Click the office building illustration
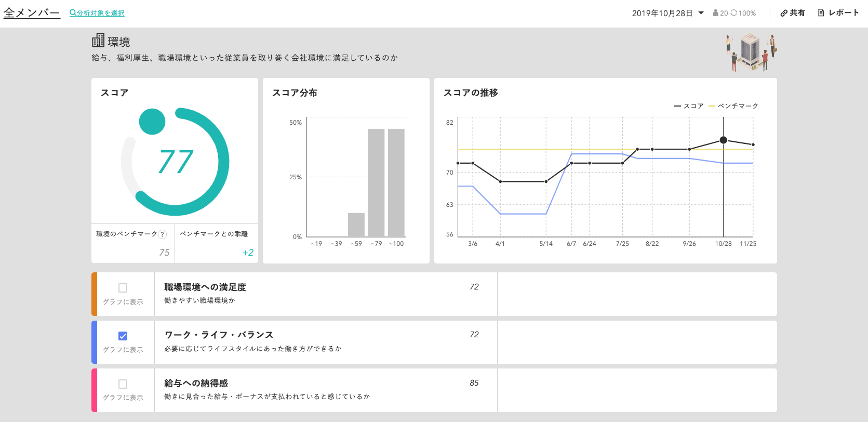The image size is (868, 422). click(x=751, y=52)
